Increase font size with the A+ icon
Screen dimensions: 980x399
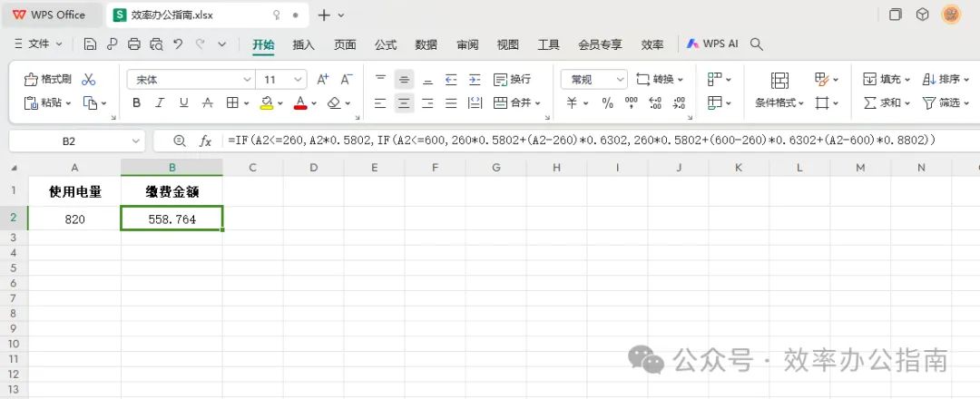pyautogui.click(x=322, y=79)
